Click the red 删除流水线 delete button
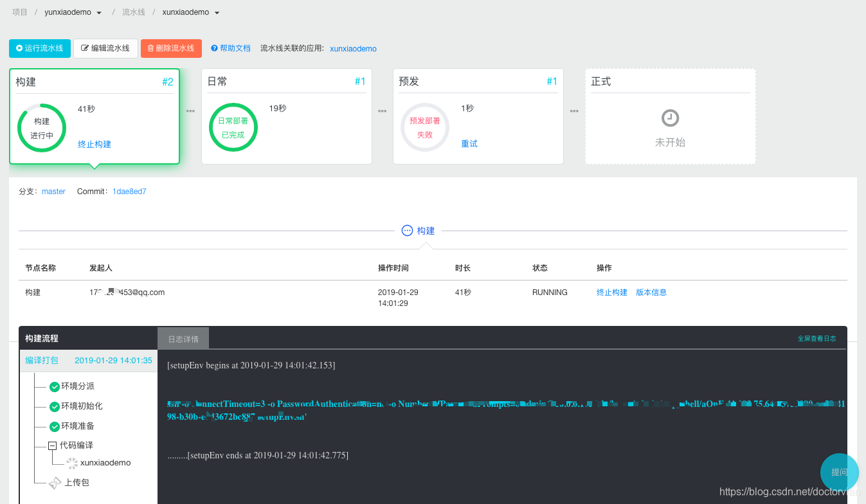 171,48
